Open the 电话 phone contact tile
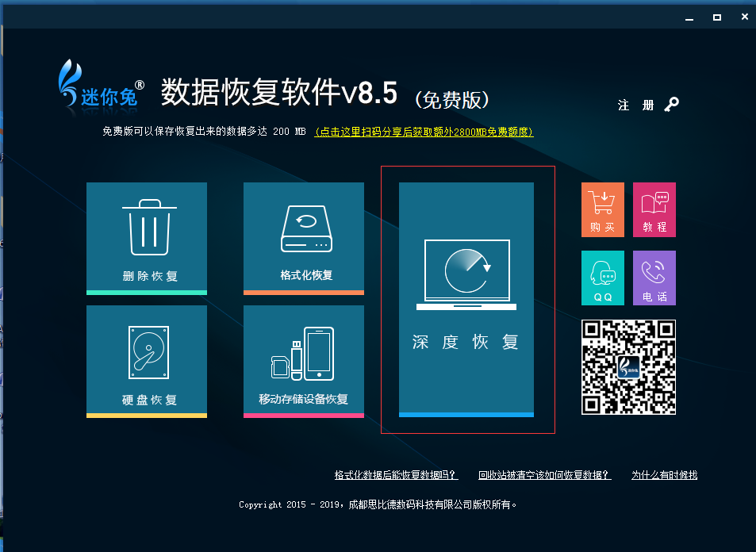The image size is (756, 552). coord(654,278)
